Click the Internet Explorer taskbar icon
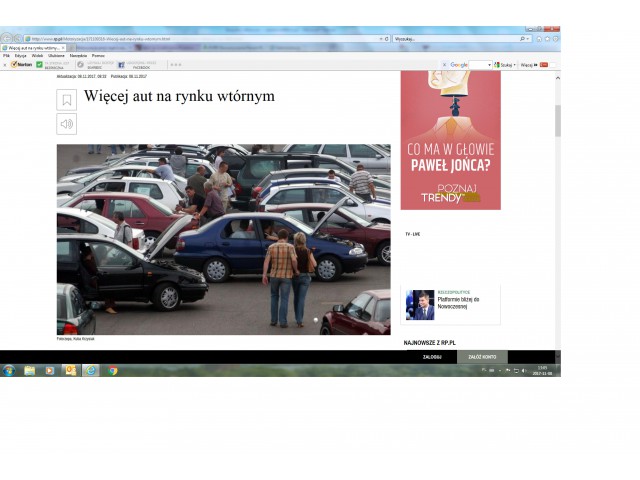 (91, 370)
